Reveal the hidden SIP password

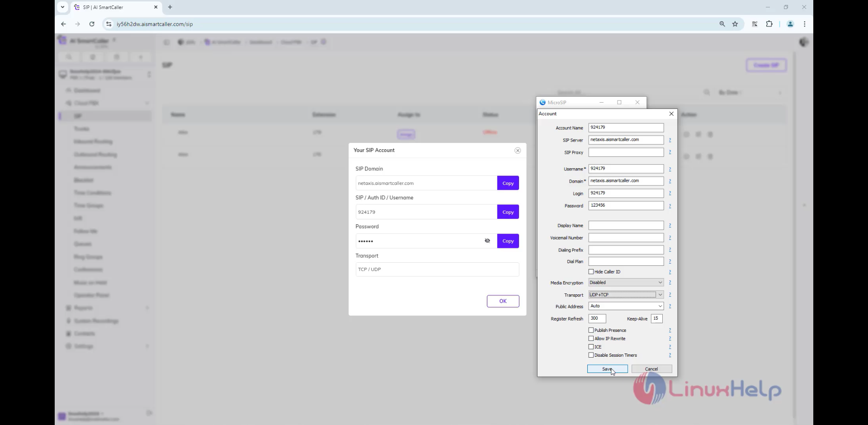click(x=487, y=241)
